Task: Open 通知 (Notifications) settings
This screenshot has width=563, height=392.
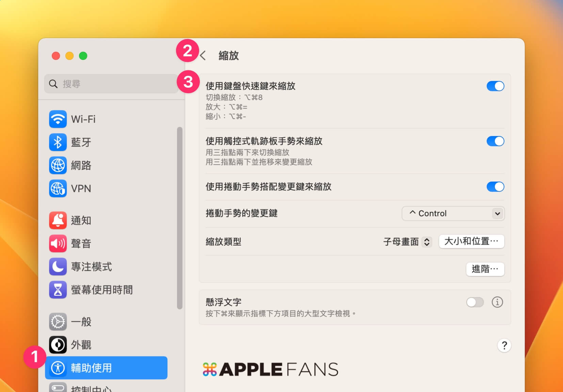Action: [x=81, y=220]
